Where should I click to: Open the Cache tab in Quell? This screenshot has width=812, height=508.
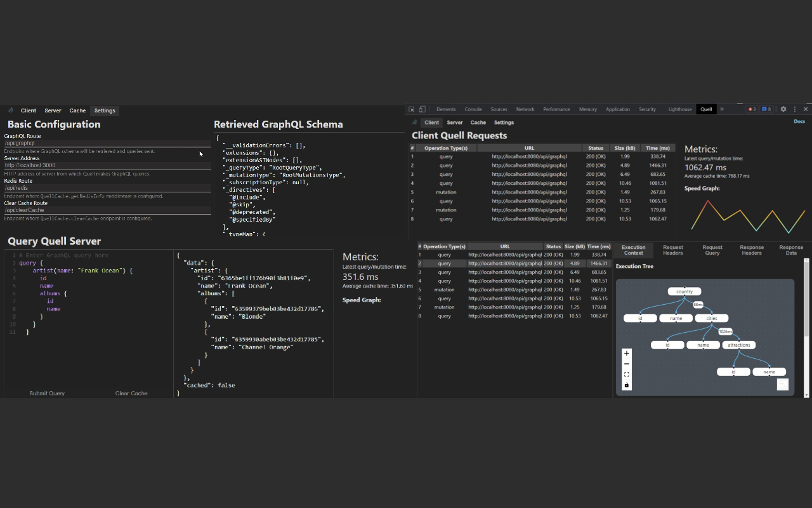(x=478, y=123)
